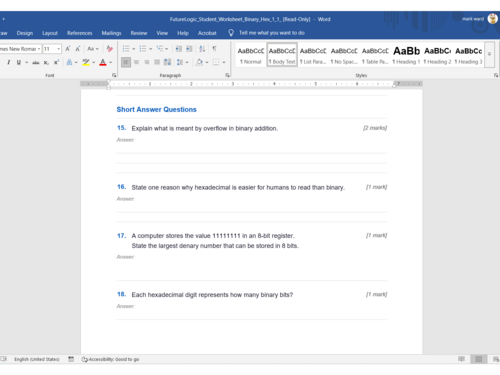Click the right indent marker on ruler
Screen dimensions: 500x375
[394, 85]
